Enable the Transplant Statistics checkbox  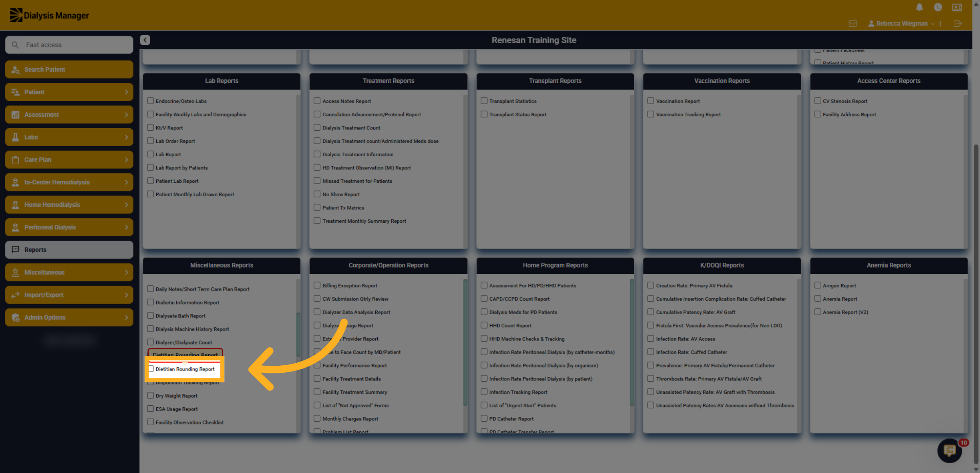(484, 101)
